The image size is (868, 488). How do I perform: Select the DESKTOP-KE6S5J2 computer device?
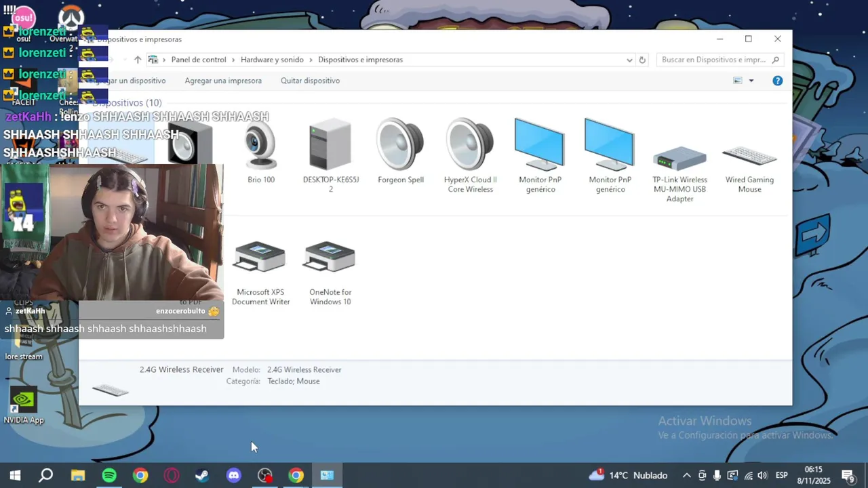coord(330,156)
